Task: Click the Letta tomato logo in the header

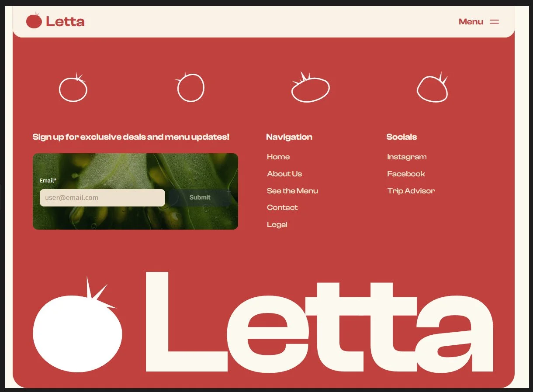Action: click(x=34, y=21)
